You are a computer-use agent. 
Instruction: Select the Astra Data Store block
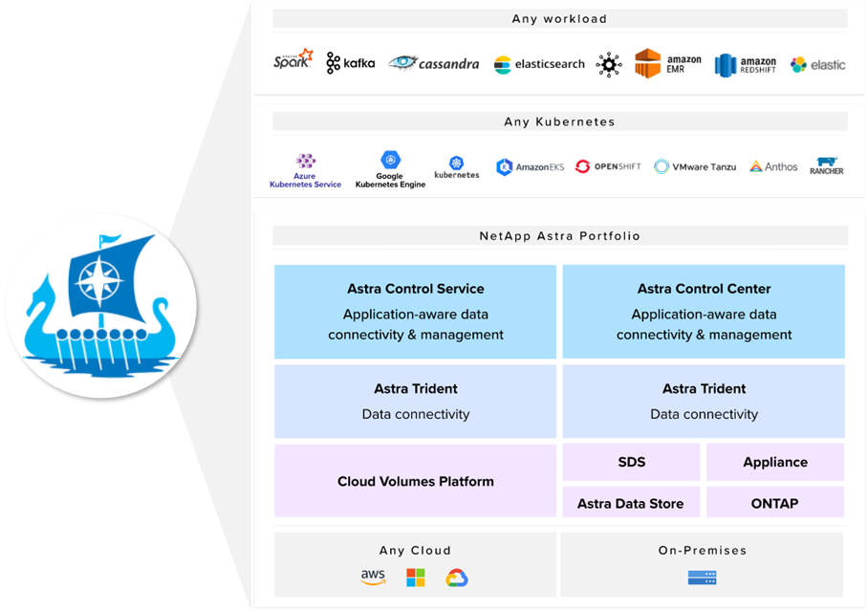click(x=631, y=502)
